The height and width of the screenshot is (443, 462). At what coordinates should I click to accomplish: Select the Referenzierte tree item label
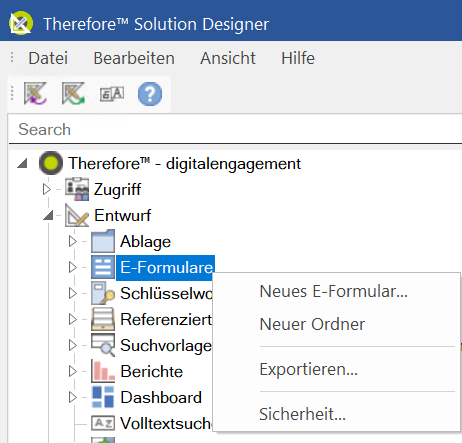(x=166, y=319)
